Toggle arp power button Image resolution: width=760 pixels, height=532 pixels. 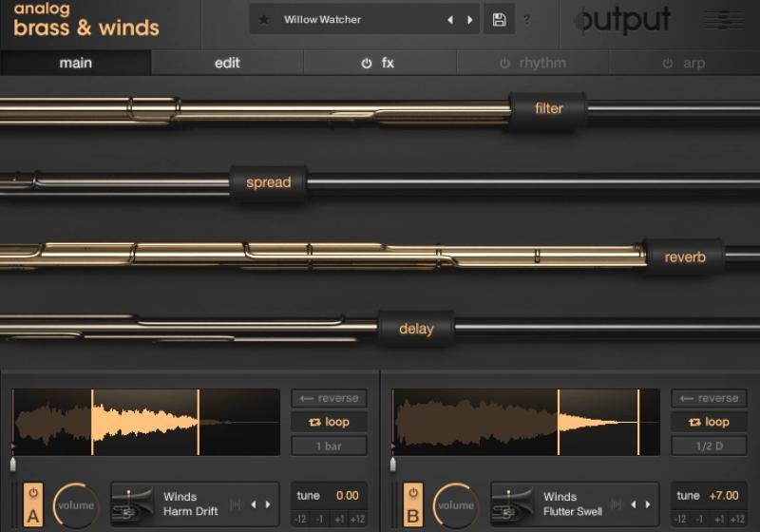(668, 63)
